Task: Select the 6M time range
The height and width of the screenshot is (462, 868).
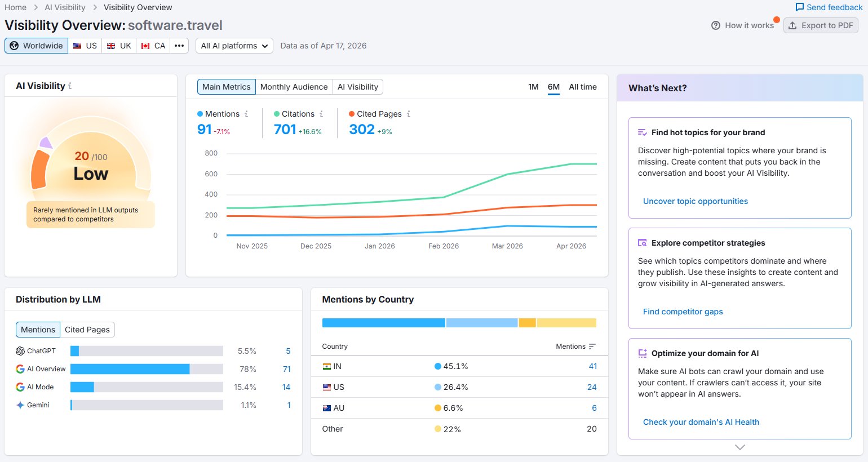Action: pos(553,87)
